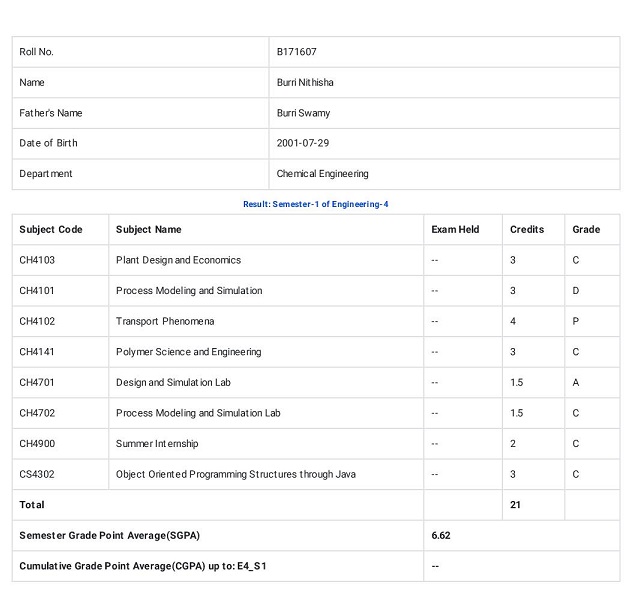Image resolution: width=643 pixels, height=591 pixels.
Task: Click the Subject Name column header
Action: pyautogui.click(x=148, y=229)
